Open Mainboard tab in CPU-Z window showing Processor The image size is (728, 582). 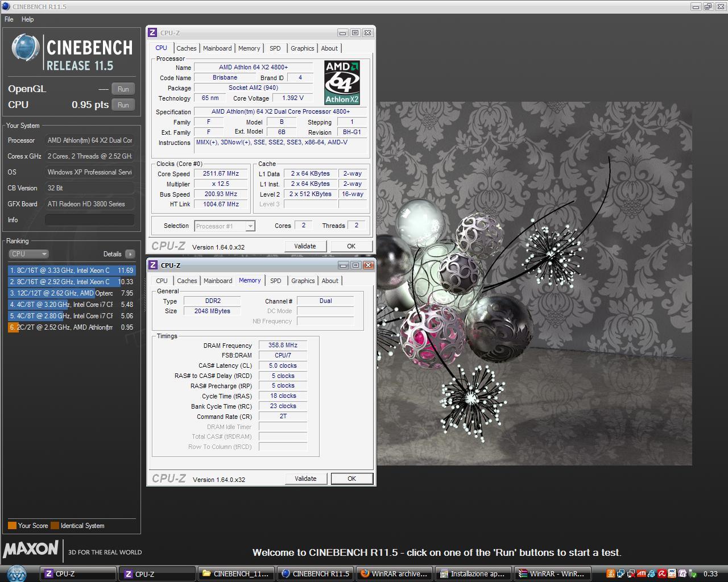(x=217, y=48)
